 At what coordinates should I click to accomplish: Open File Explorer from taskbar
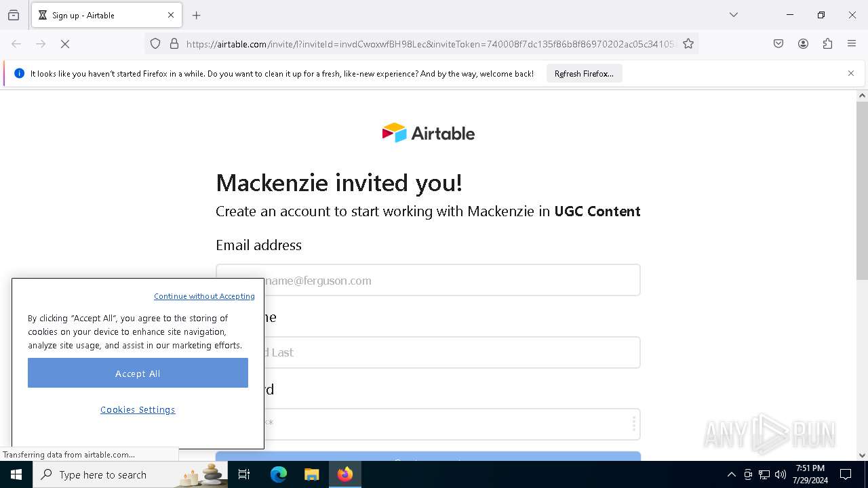pyautogui.click(x=311, y=474)
